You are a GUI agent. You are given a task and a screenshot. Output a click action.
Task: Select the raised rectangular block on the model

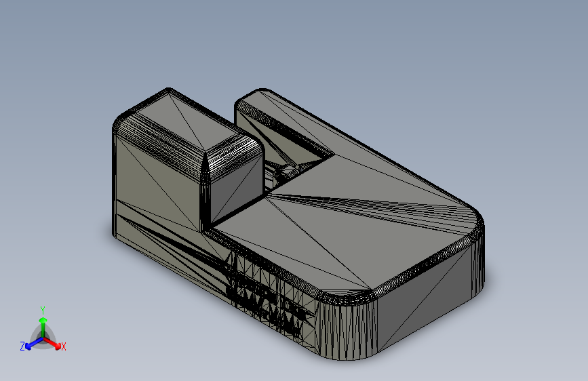point(187,159)
